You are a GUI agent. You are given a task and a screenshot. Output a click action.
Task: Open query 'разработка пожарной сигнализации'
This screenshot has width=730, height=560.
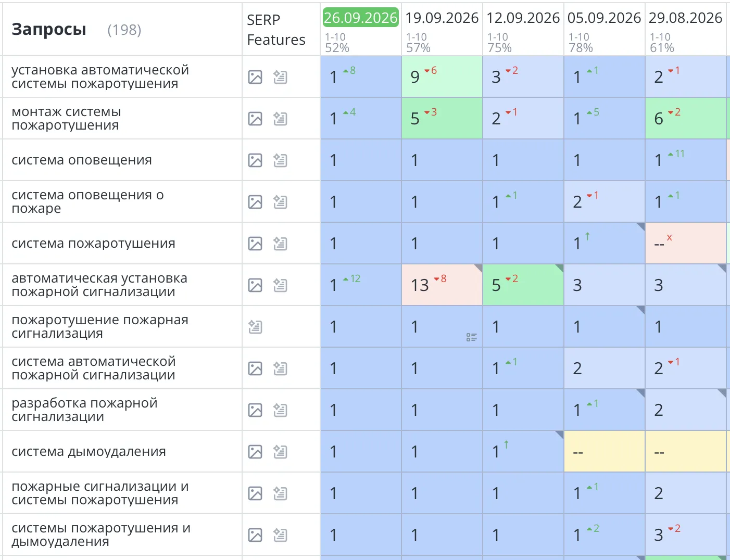point(84,410)
